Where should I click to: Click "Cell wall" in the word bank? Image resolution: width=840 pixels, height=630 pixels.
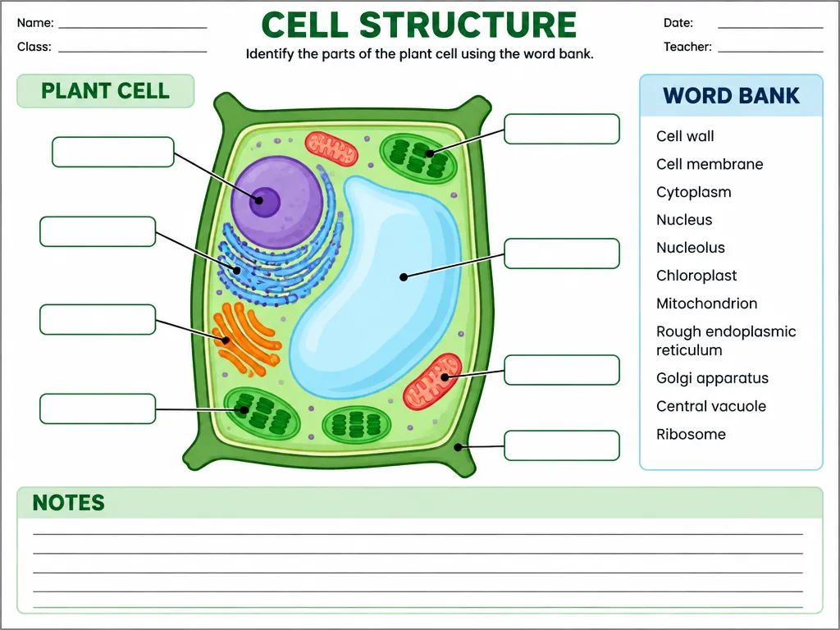685,136
